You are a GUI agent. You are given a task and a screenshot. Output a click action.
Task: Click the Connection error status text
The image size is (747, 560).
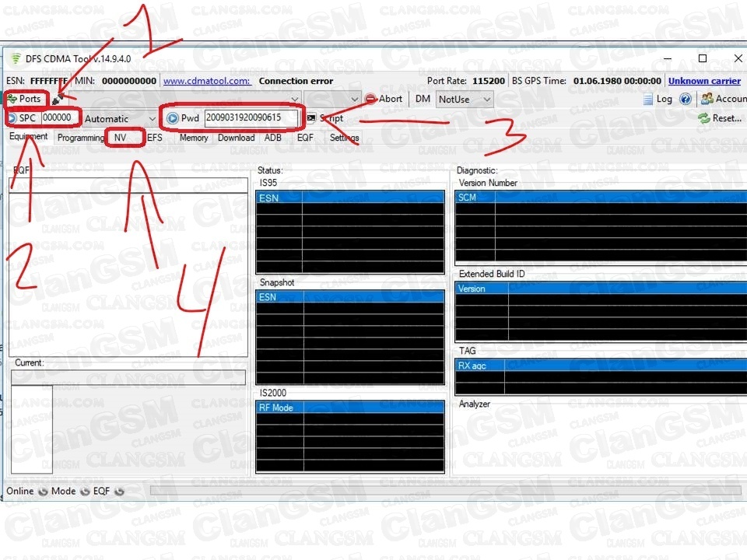click(296, 81)
